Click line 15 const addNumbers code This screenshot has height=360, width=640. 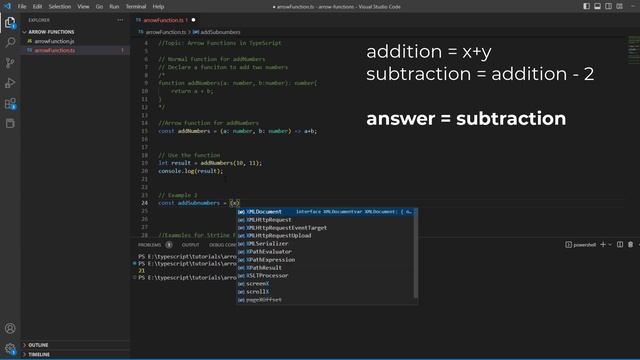(x=238, y=131)
